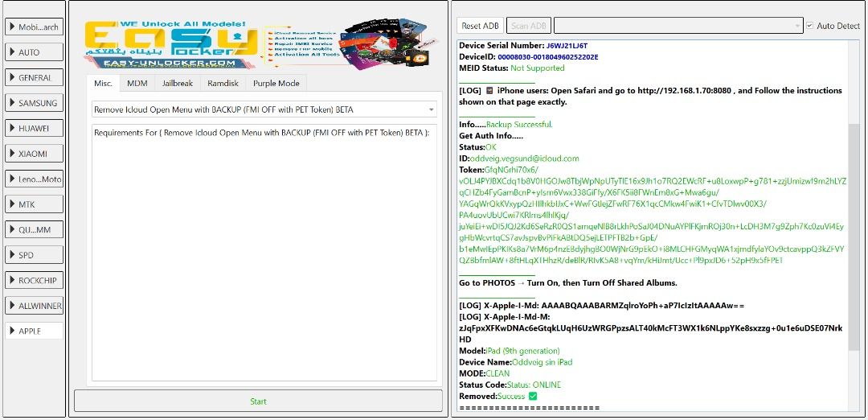Click the DeviceID value 00008030-001804960252202E
This screenshot has width=868, height=420.
tap(548, 56)
